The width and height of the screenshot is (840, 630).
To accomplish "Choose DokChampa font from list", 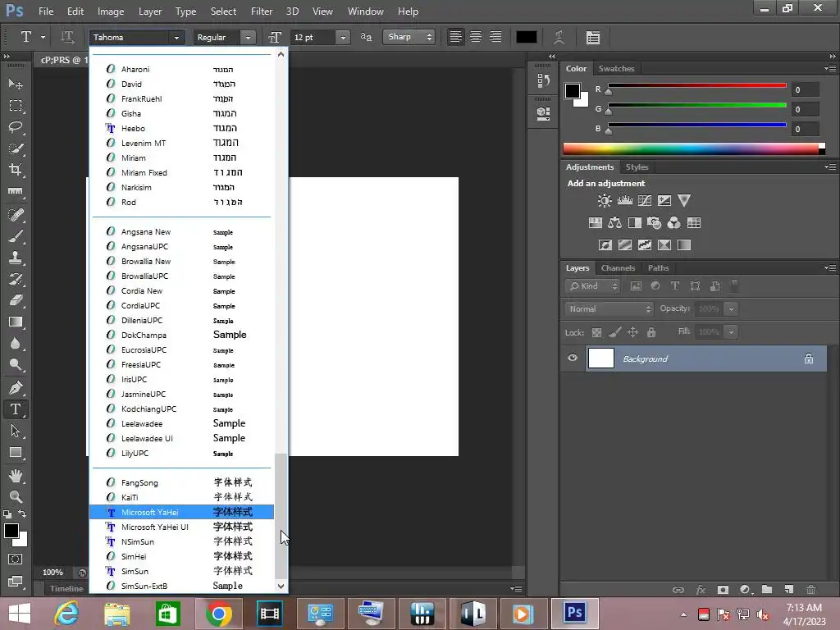I will tap(181, 335).
